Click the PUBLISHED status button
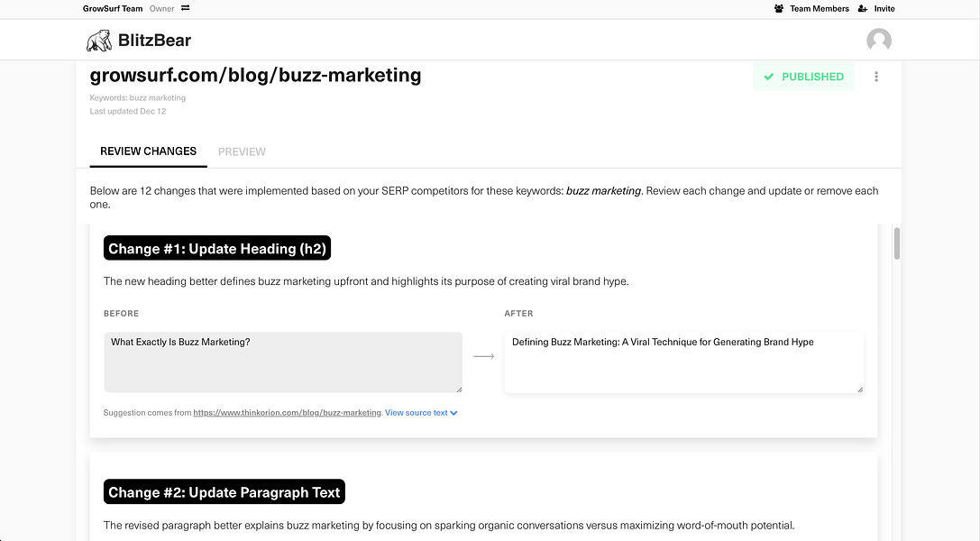This screenshot has width=980, height=541. 804,77
